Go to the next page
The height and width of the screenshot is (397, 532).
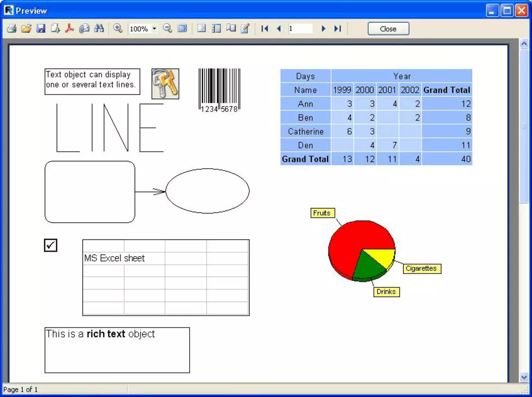tap(323, 28)
